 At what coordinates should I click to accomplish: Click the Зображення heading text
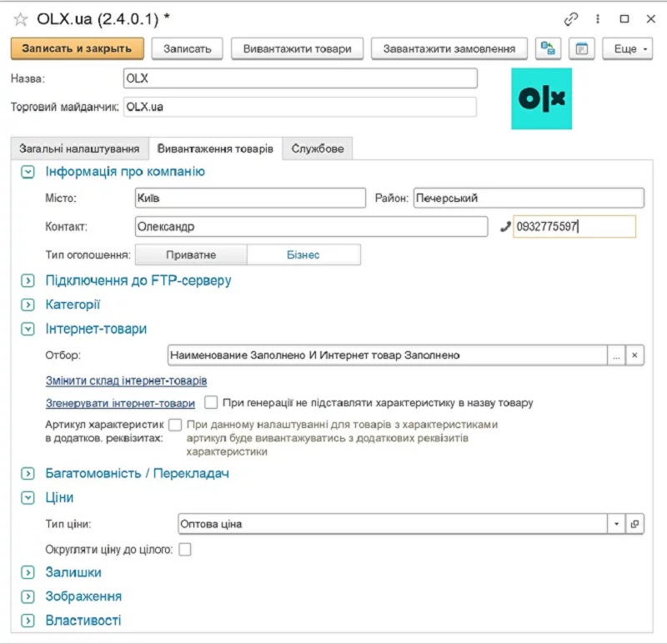(x=83, y=596)
